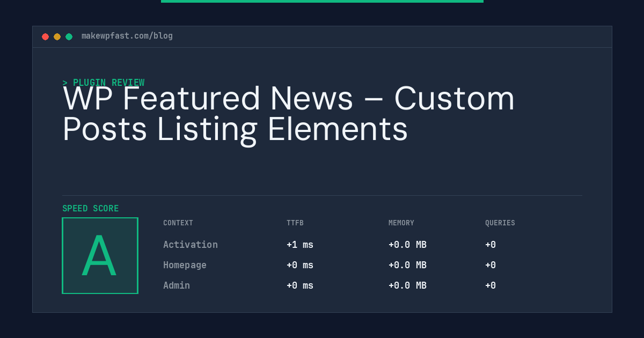The width and height of the screenshot is (644, 338).
Task: Select the 'Admin' row label
Action: pos(177,285)
